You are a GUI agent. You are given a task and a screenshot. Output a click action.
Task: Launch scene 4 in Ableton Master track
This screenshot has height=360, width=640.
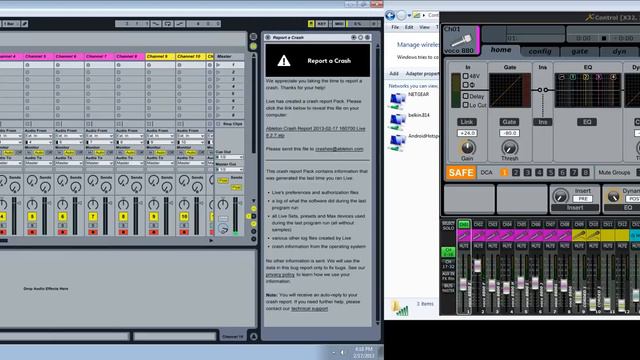(219, 86)
